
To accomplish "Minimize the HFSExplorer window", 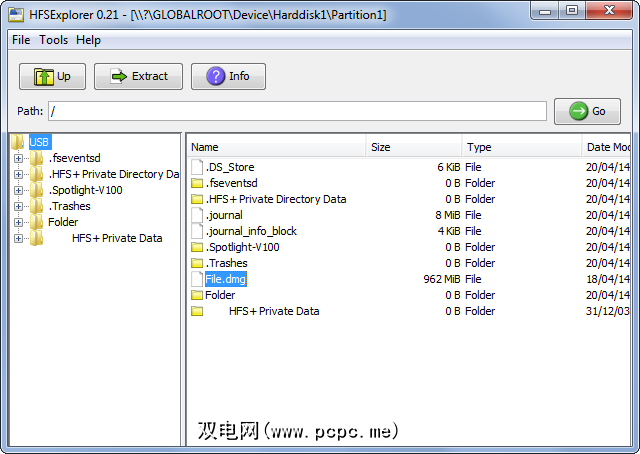I will [x=545, y=10].
